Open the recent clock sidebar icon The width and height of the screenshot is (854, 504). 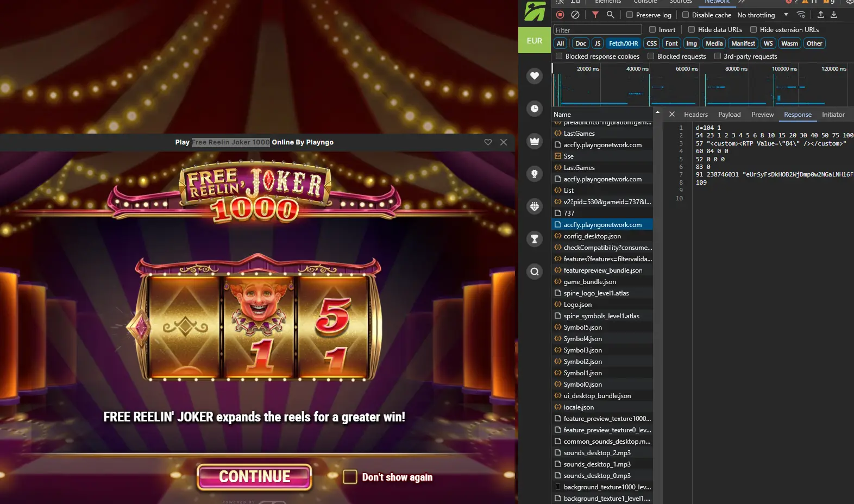click(x=535, y=109)
